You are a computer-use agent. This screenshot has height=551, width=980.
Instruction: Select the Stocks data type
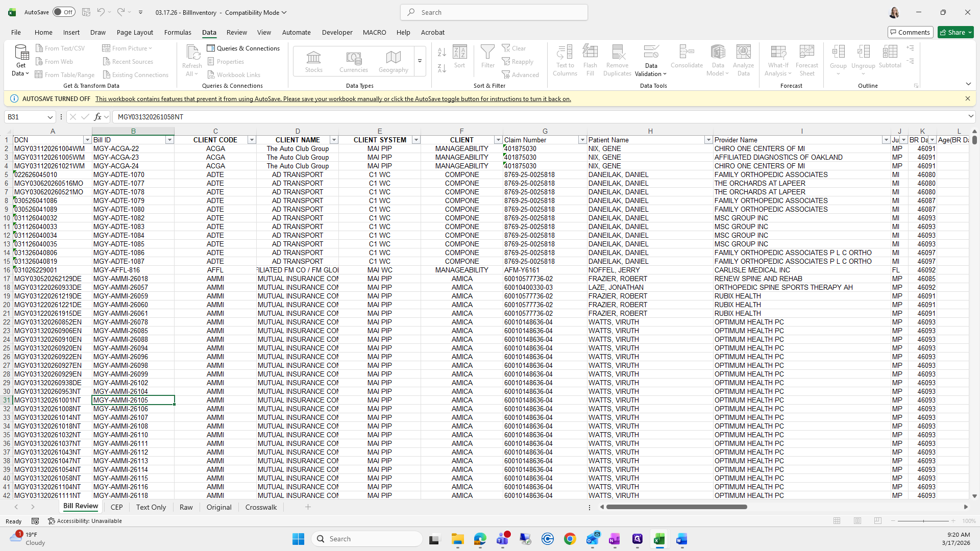(313, 61)
